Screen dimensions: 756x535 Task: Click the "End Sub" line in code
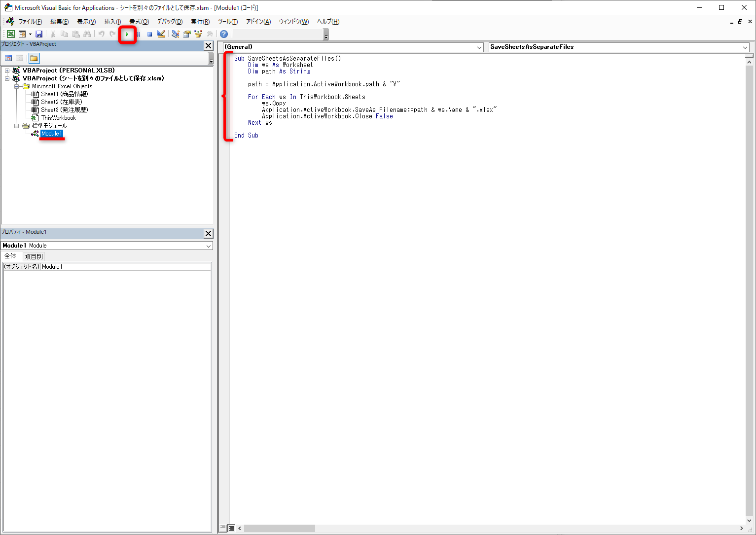click(246, 136)
